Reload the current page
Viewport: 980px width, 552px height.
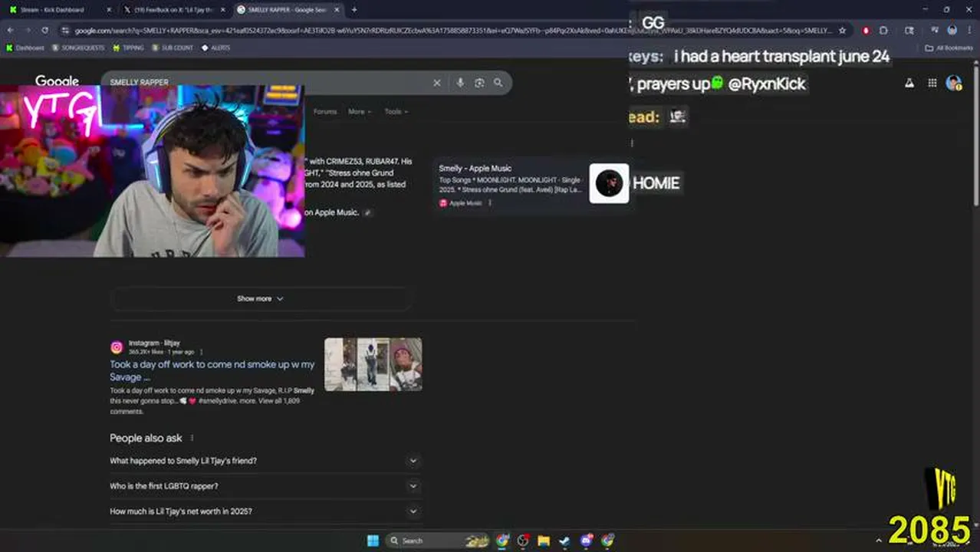click(x=44, y=30)
